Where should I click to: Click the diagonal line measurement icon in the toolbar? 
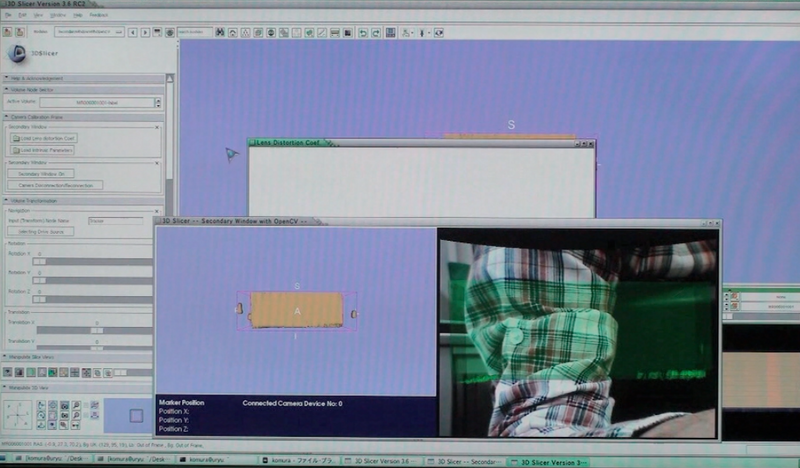click(x=322, y=33)
